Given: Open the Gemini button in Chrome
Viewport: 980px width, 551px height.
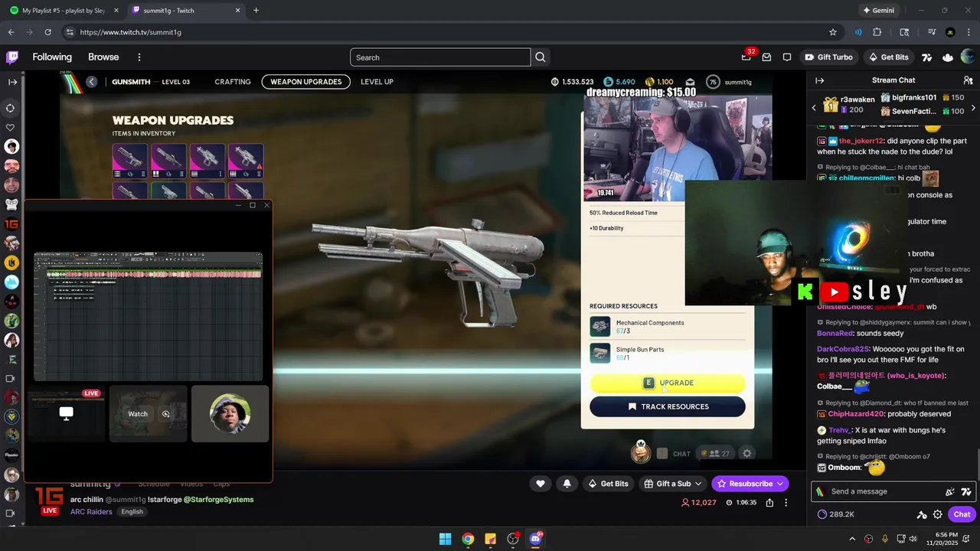Looking at the screenshot, I should [878, 11].
